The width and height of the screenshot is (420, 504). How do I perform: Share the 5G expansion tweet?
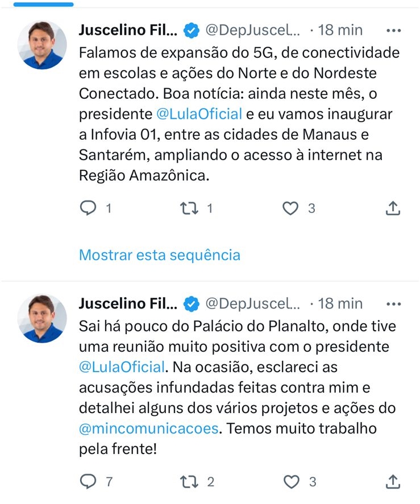click(x=393, y=209)
